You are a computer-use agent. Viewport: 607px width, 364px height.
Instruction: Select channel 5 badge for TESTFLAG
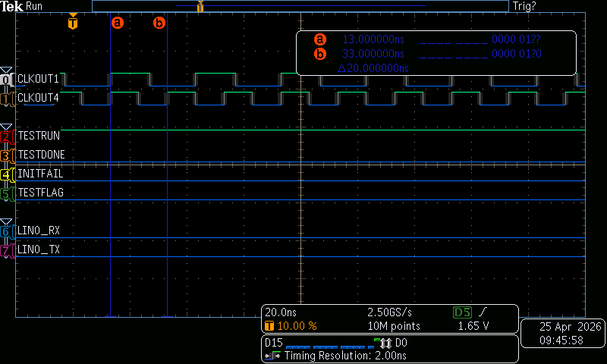click(x=6, y=193)
